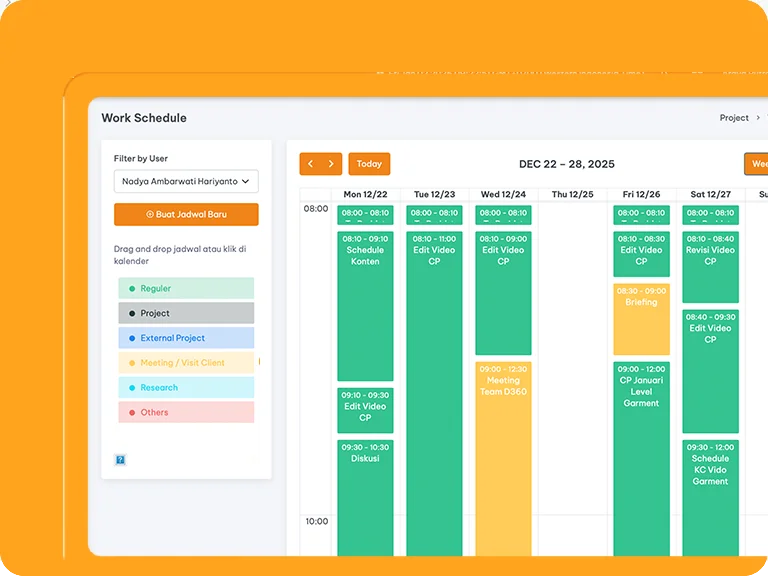Viewport: 768px width, 576px height.
Task: Open Tuesday 08:00 - 08:10 event
Action: click(x=434, y=215)
